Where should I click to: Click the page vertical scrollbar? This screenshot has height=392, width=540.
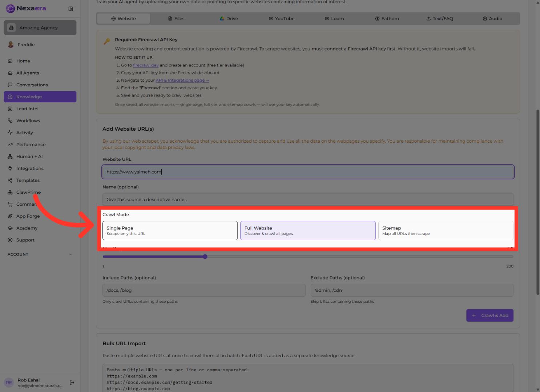pos(538,202)
